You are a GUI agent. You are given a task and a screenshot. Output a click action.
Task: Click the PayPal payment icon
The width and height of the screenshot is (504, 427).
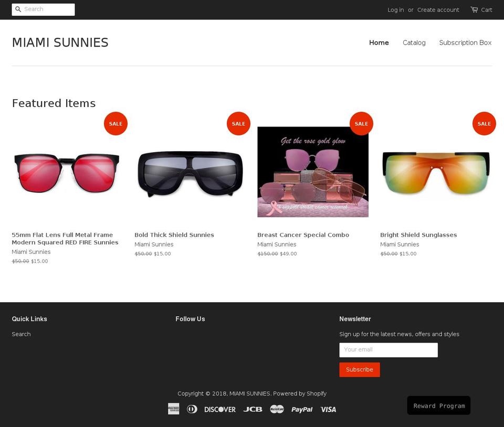[302, 409]
